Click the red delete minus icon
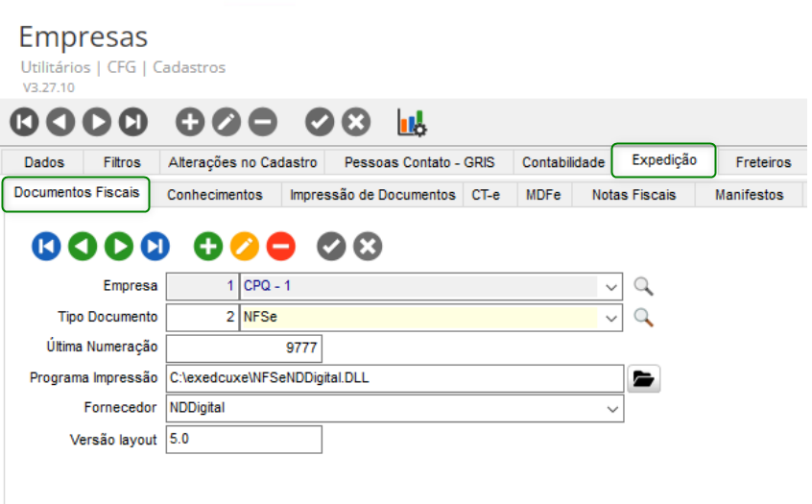 tap(281, 247)
